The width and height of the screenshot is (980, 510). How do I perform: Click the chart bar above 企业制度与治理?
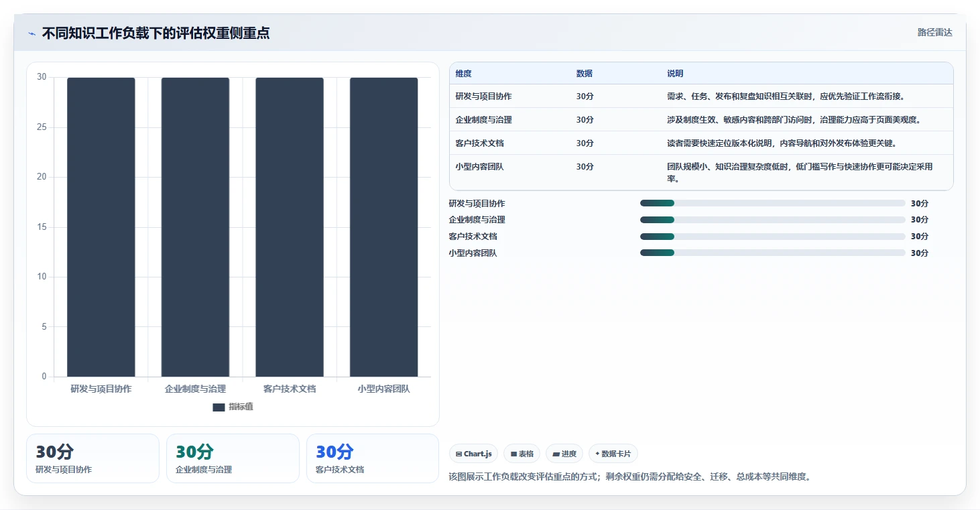195,227
